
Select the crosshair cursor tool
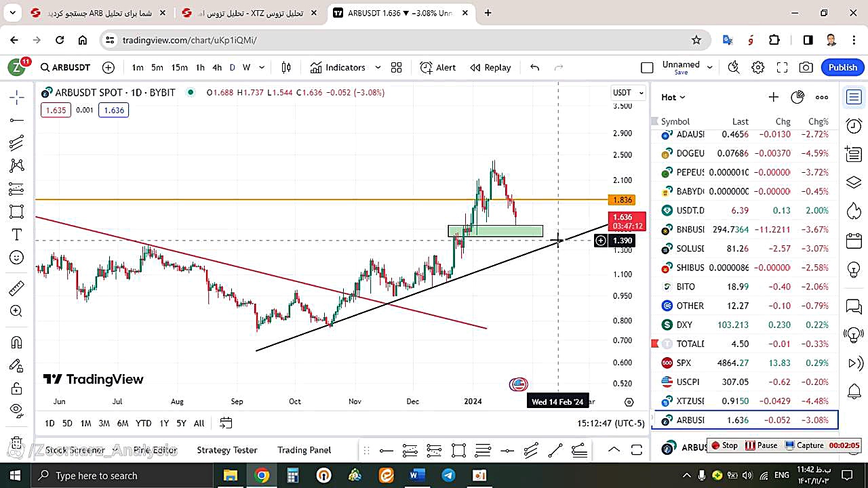17,98
